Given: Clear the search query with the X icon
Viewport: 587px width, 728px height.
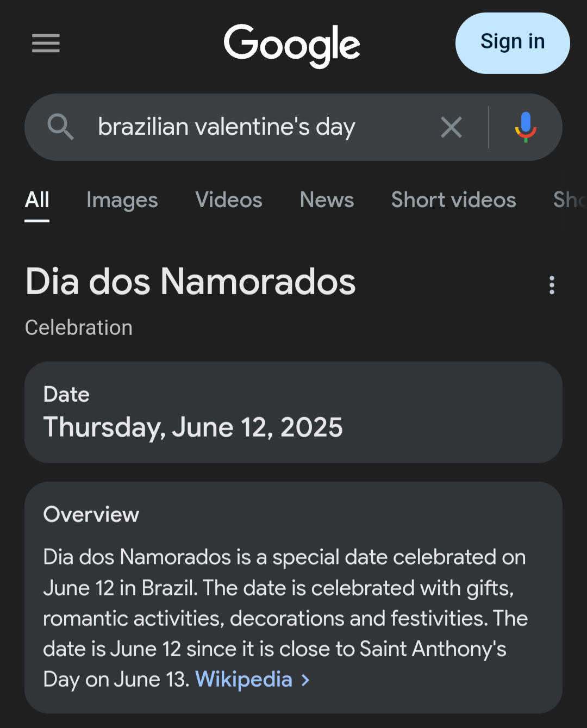Looking at the screenshot, I should pos(451,127).
